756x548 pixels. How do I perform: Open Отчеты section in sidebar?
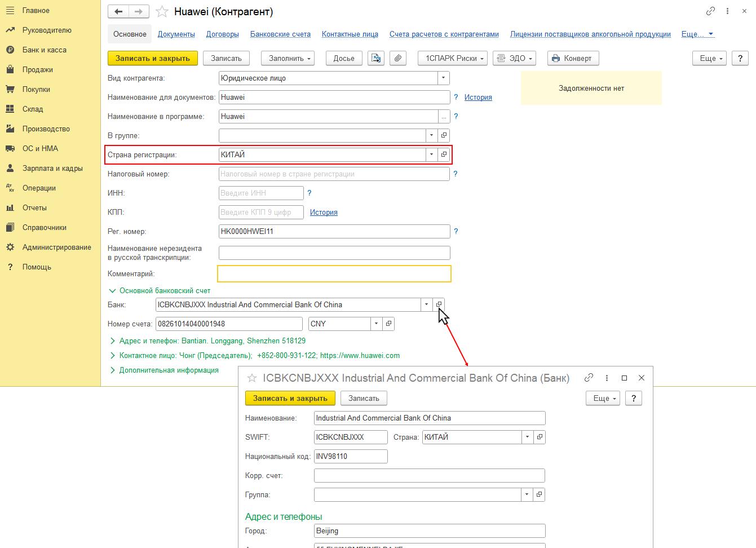[34, 208]
